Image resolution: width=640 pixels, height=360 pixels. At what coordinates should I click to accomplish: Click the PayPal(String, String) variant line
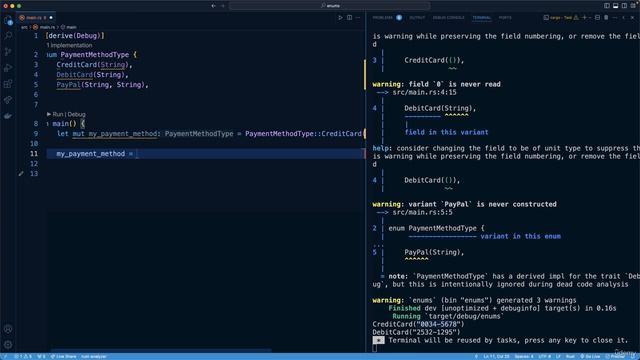pos(102,84)
